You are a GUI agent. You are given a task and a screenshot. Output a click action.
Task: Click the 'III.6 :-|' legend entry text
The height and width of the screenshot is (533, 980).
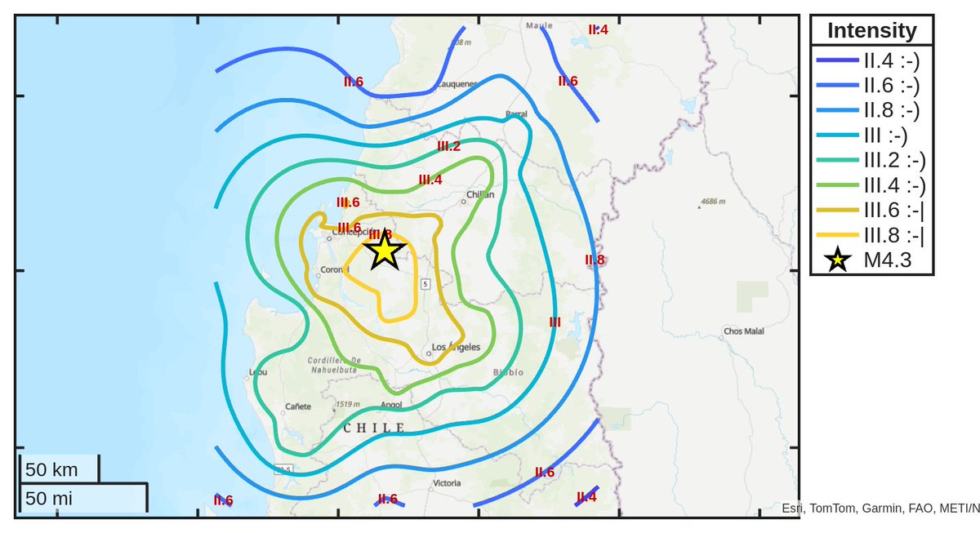point(894,211)
